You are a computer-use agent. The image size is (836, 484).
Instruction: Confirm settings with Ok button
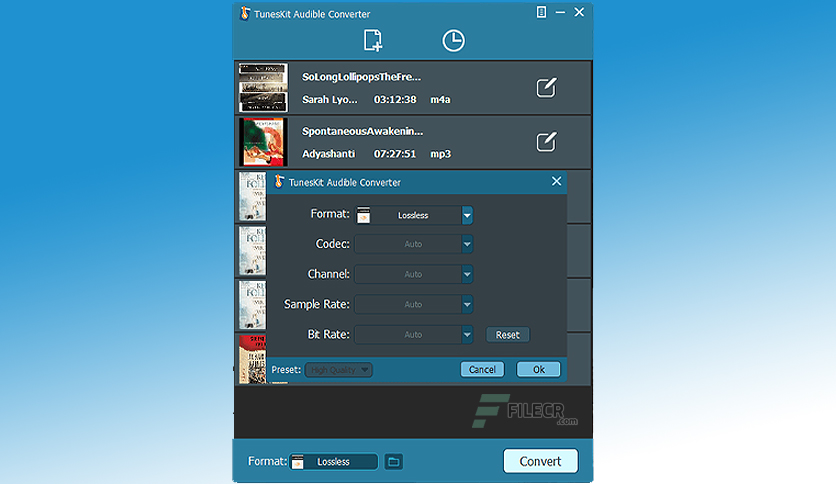click(538, 369)
